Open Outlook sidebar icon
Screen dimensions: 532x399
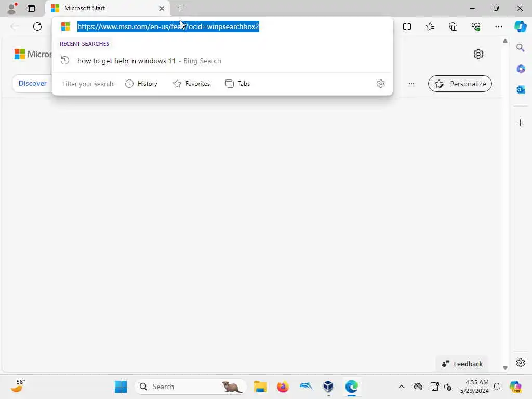point(521,89)
